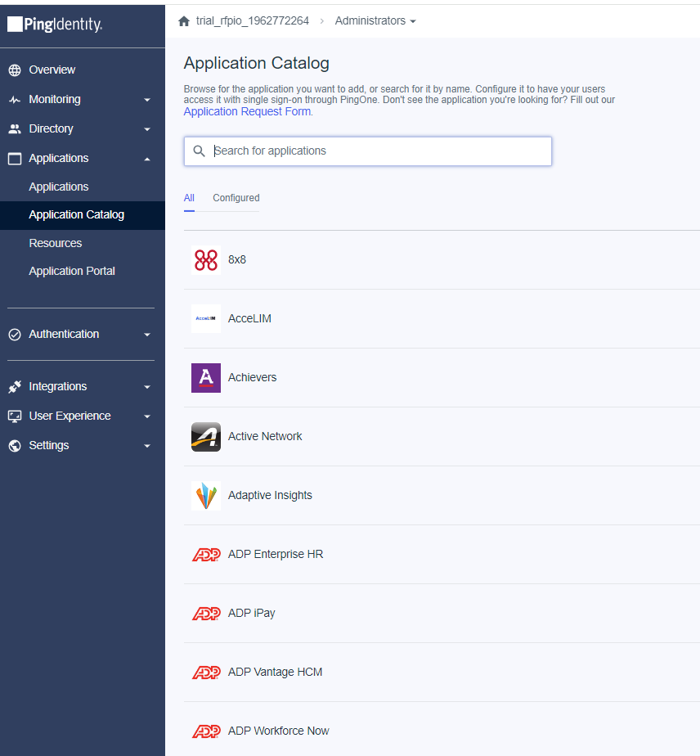Click the ADP iPay logo
The image size is (700, 756).
pos(206,614)
